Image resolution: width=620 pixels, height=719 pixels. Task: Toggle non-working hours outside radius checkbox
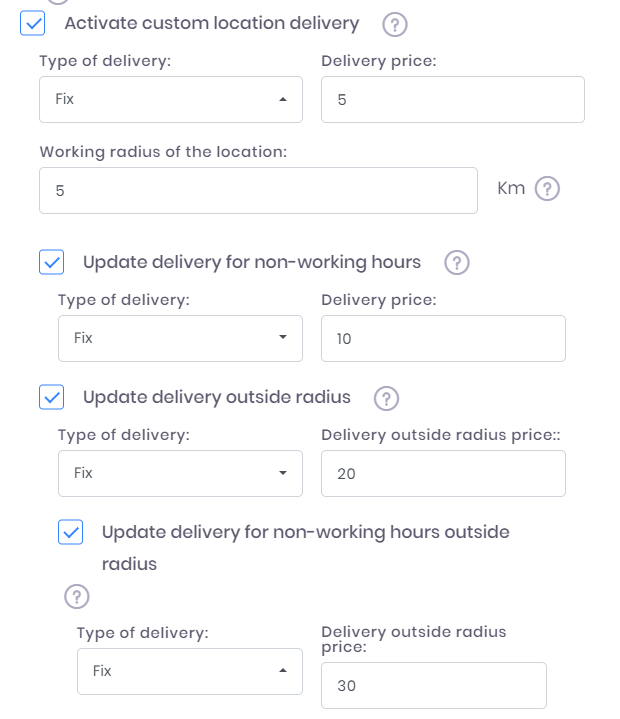[70, 532]
